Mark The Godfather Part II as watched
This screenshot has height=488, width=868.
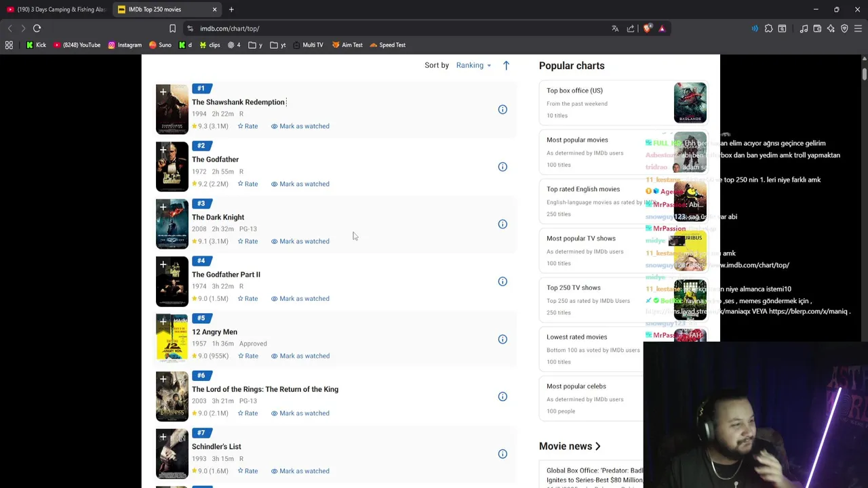click(300, 298)
